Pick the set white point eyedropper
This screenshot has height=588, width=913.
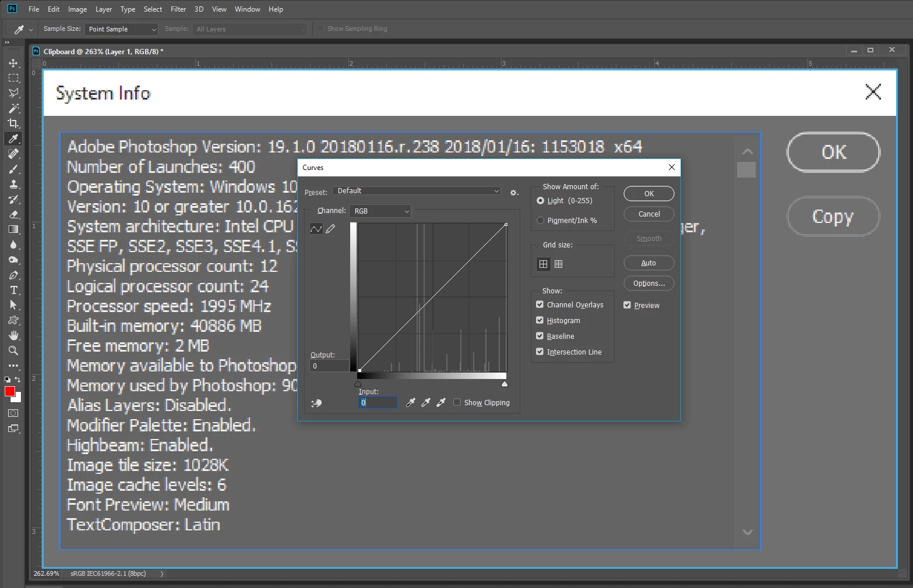click(441, 402)
